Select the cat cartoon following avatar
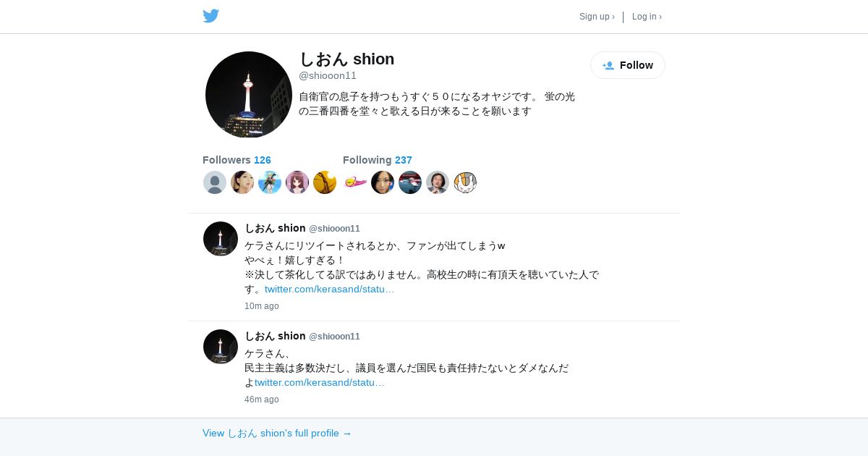This screenshot has width=868, height=456. pyautogui.click(x=465, y=182)
